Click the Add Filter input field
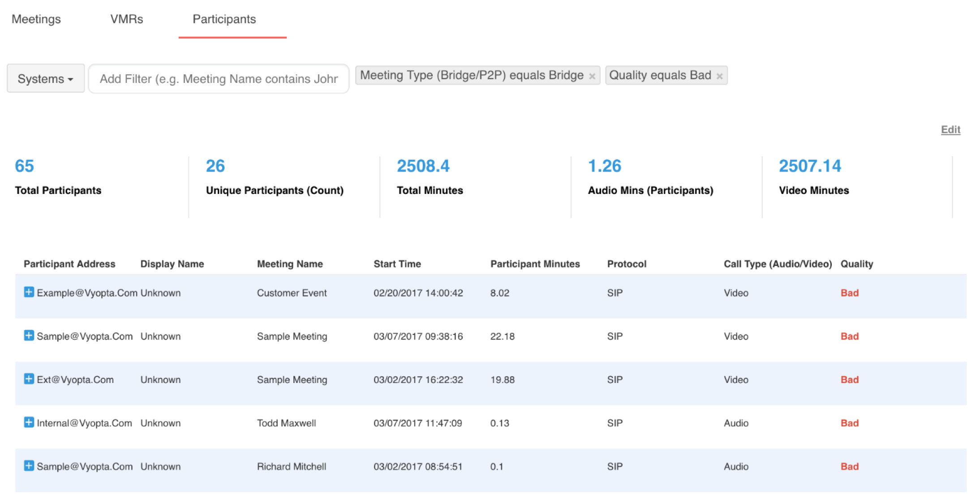 tap(219, 78)
